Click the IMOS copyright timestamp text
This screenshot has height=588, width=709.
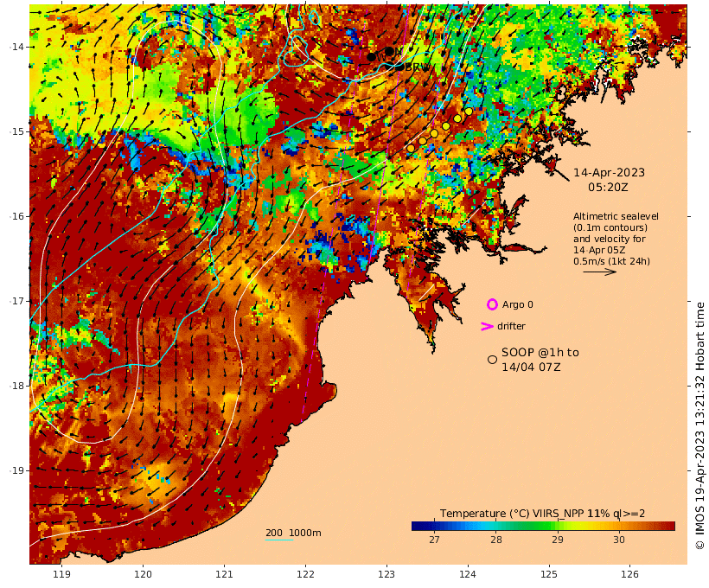point(700,425)
